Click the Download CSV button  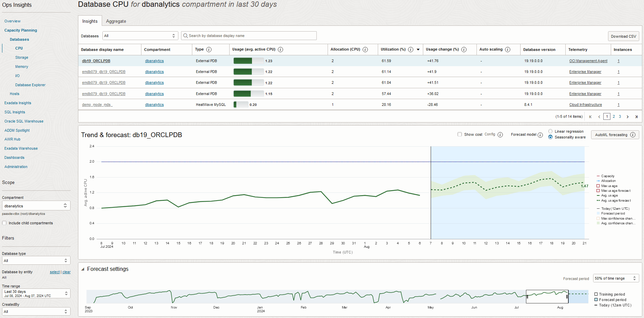point(623,36)
